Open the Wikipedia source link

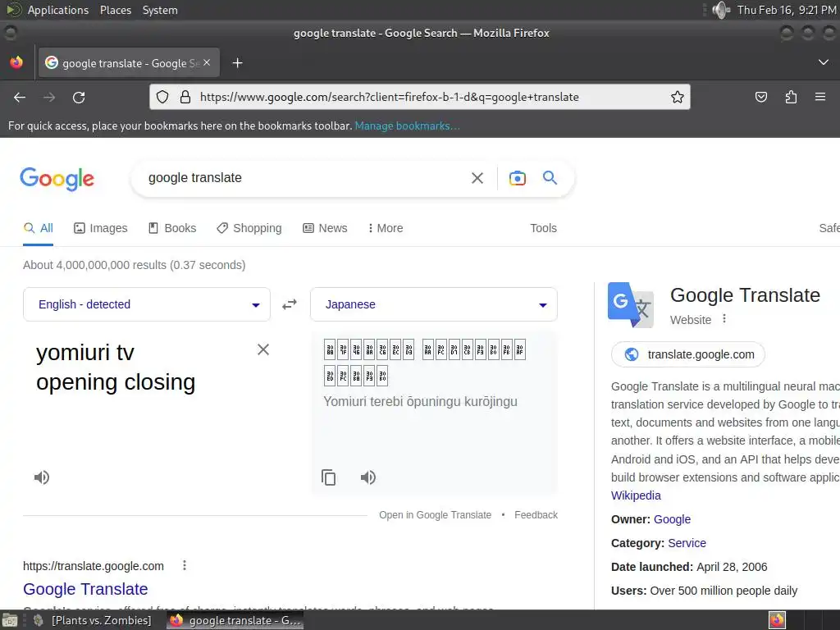[636, 495]
